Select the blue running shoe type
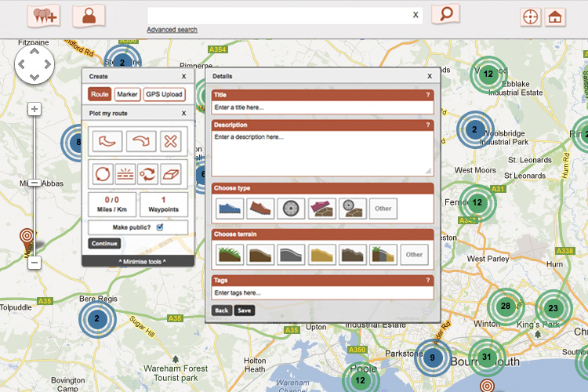The height and width of the screenshot is (392, 588). click(228, 209)
